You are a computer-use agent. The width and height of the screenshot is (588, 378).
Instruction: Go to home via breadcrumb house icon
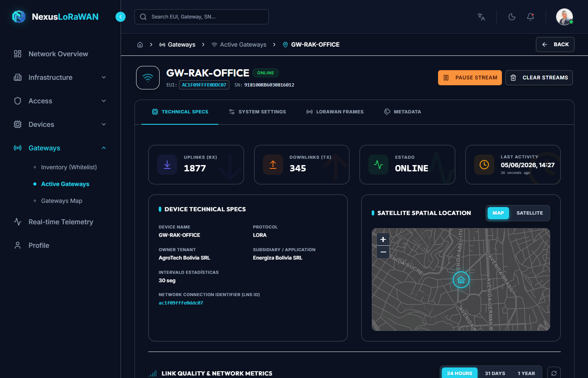pos(140,45)
